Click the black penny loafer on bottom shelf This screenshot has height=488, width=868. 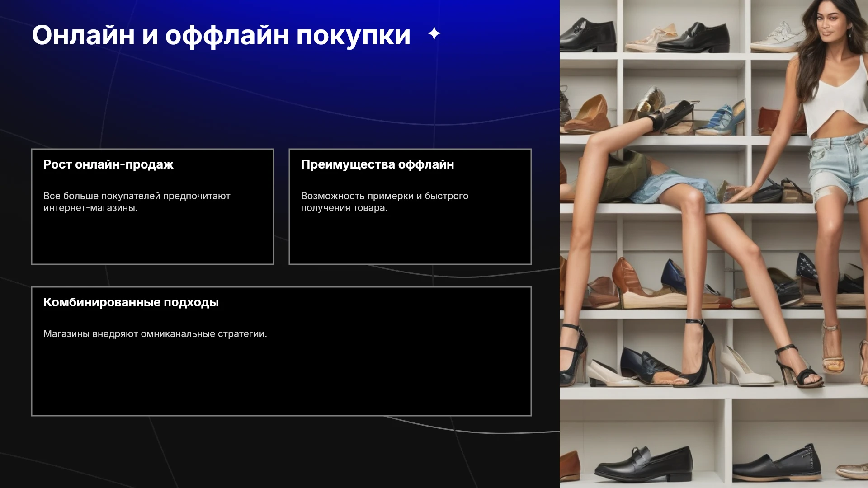pyautogui.click(x=644, y=462)
